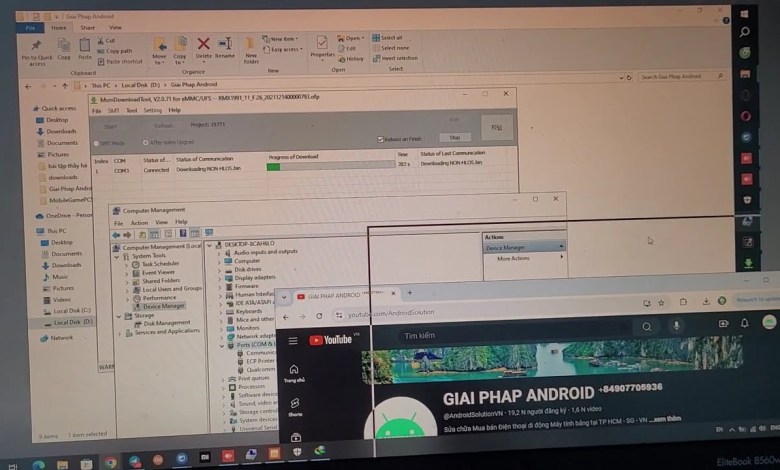Go up one folder level in Explorer
The height and width of the screenshot is (470, 780).
click(65, 86)
